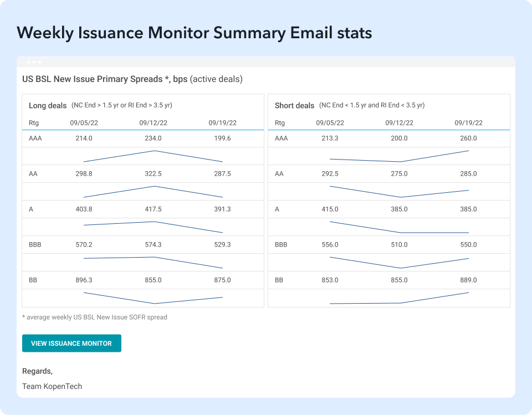Select the 275.0 value in Short deals AA row

399,174
